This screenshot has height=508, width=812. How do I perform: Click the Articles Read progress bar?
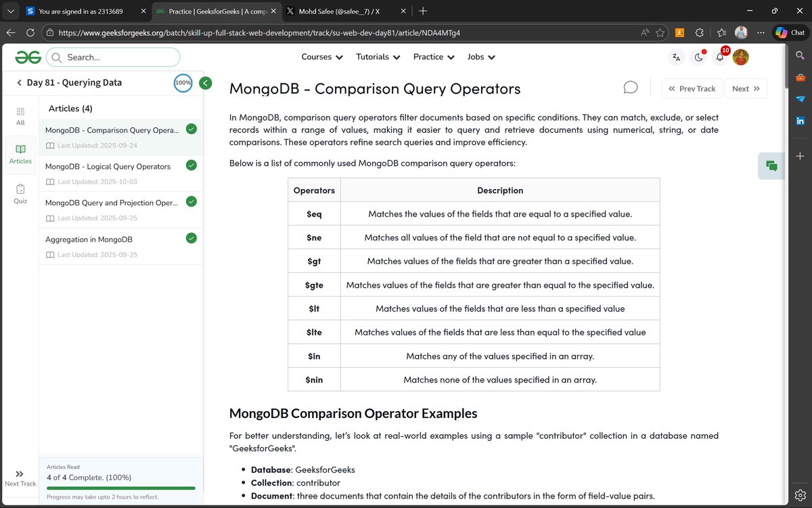(120, 486)
